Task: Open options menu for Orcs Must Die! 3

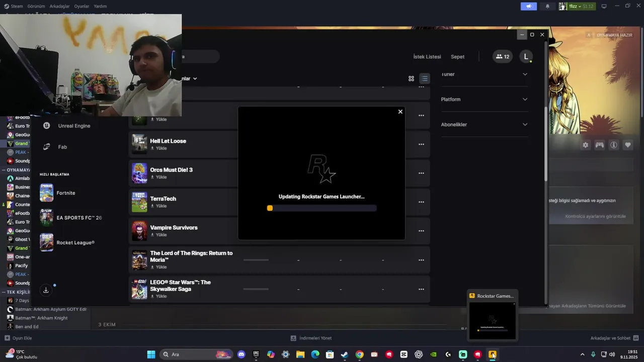Action: coord(421,173)
